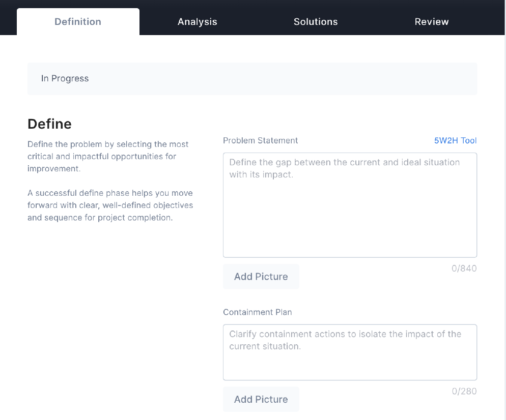Select the Definition tab
The height and width of the screenshot is (420, 506).
coord(78,22)
